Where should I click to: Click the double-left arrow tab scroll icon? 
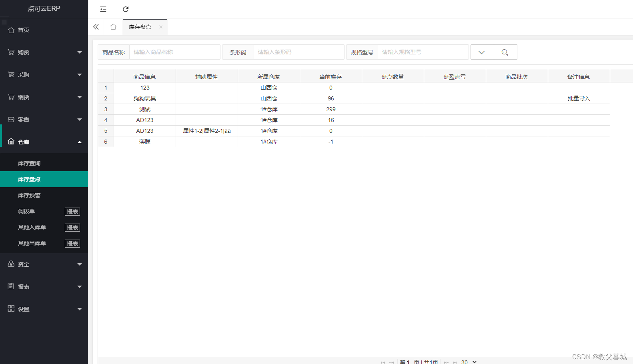tap(96, 27)
